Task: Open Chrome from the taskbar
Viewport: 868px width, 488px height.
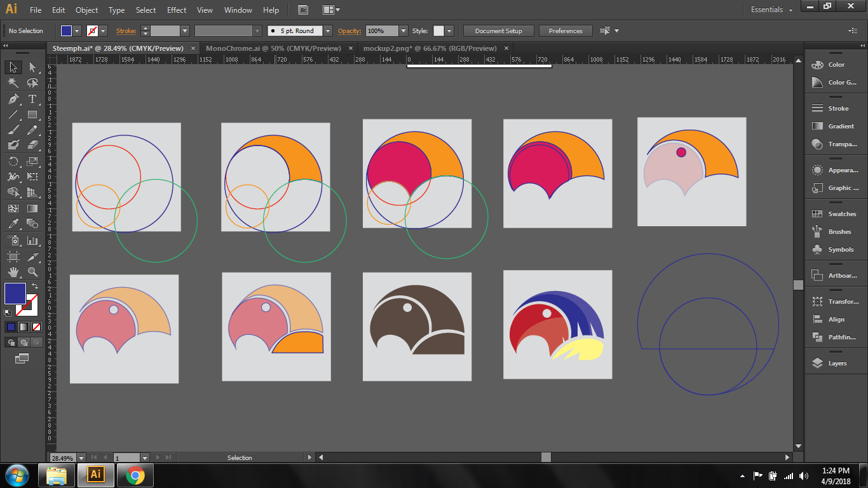Action: pyautogui.click(x=135, y=475)
